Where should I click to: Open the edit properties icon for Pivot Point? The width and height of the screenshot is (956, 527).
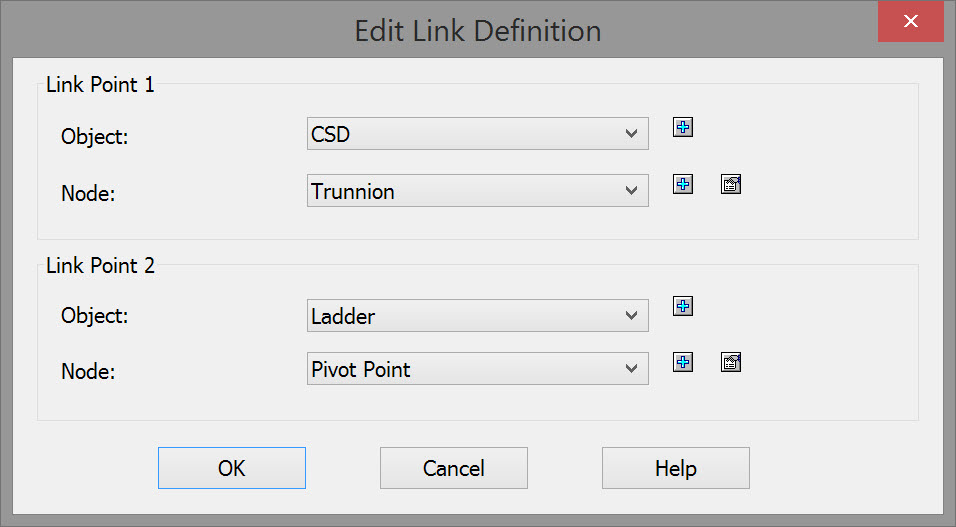731,362
